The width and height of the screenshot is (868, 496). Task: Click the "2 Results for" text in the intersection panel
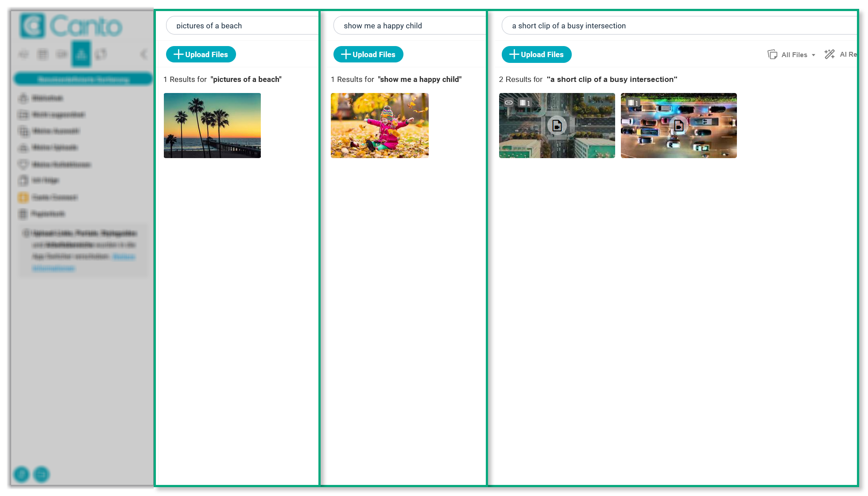tap(521, 79)
